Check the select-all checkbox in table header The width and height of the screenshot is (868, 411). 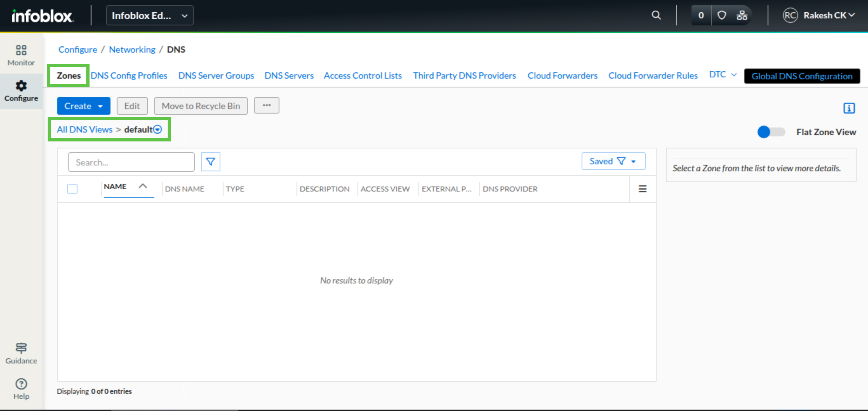[x=72, y=189]
